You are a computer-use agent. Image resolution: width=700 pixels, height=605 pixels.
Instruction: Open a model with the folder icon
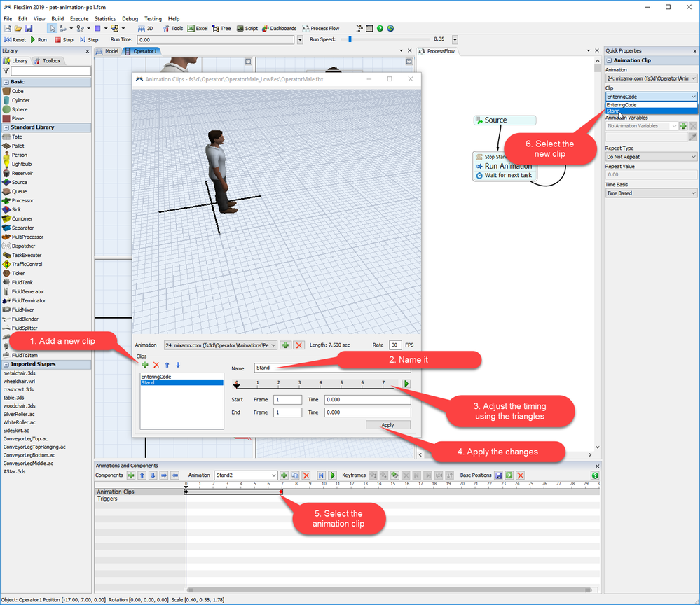pyautogui.click(x=18, y=28)
